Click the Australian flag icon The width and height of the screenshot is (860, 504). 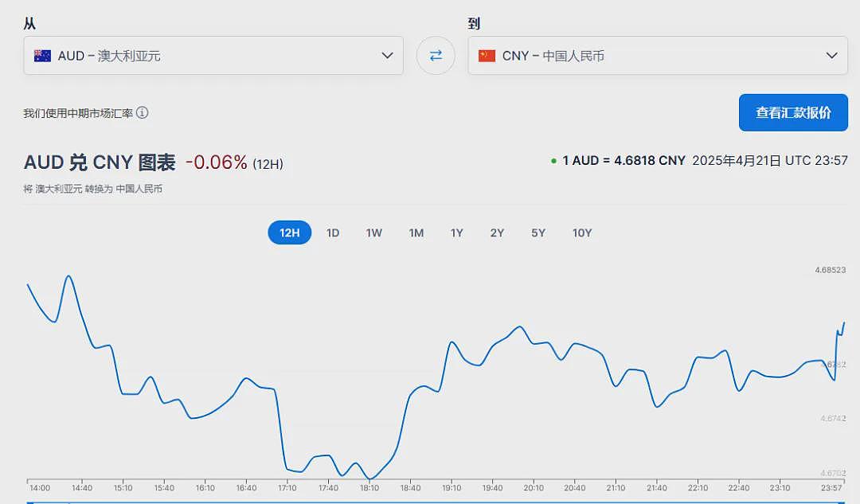click(42, 56)
